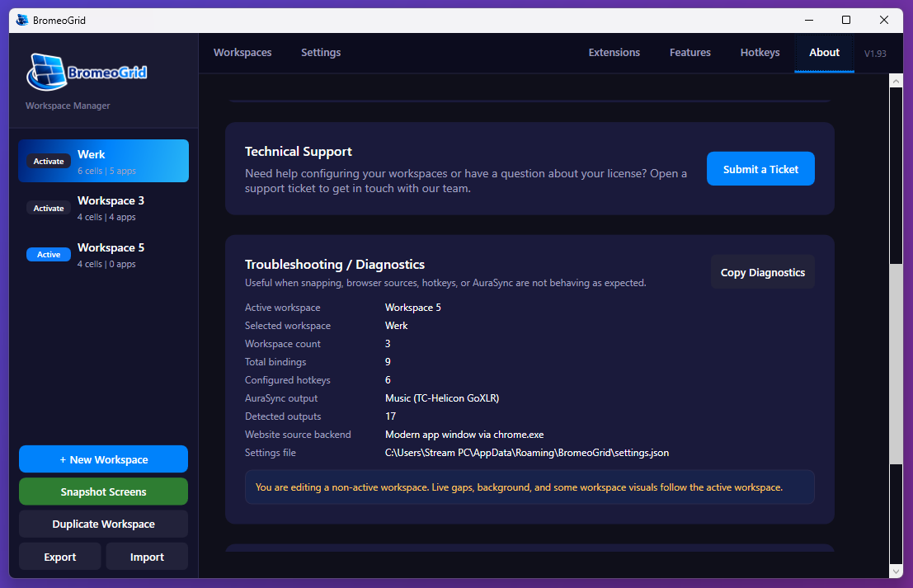The image size is (913, 588).
Task: Activate Workspace 3 using its pill
Action: [49, 209]
